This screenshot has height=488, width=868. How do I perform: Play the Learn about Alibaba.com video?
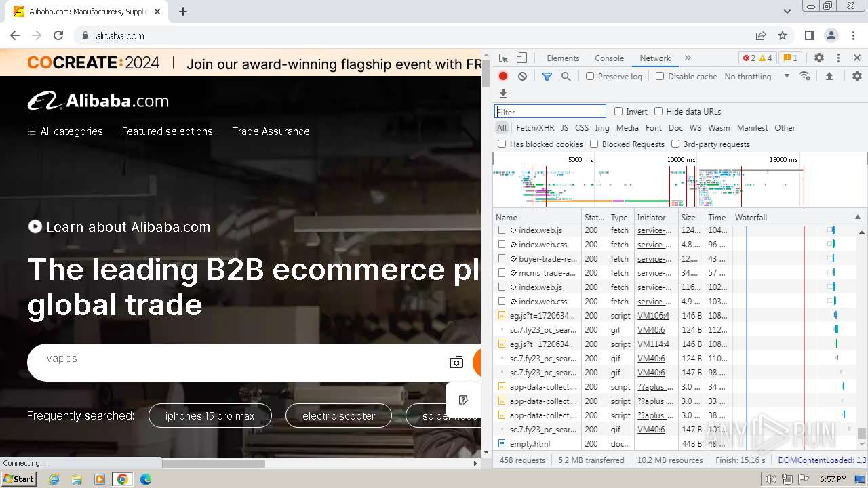coord(35,227)
